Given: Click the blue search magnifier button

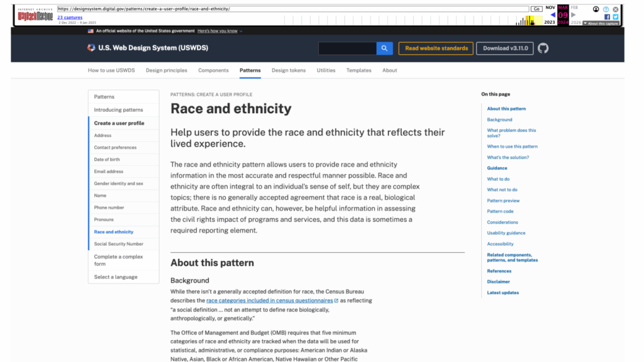Looking at the screenshot, I should tap(385, 48).
